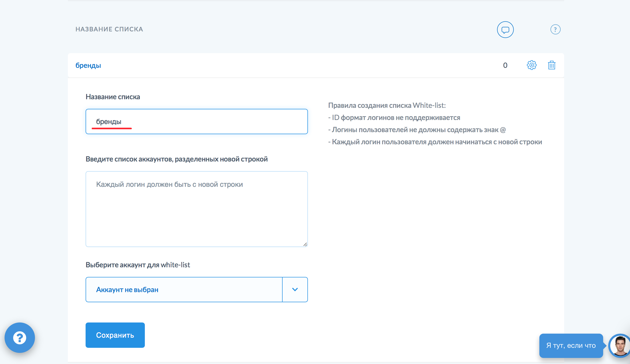Screen dimensions: 630x364
Task: Click the 'Выберите аккаунт для white-list' label
Action: pyautogui.click(x=138, y=265)
